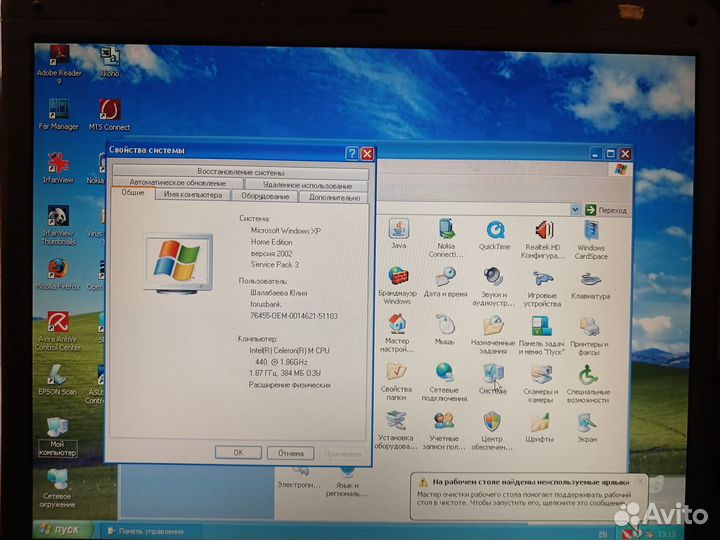Launch IrfanView desktop shortcut
The width and height of the screenshot is (720, 540).
pyautogui.click(x=58, y=168)
